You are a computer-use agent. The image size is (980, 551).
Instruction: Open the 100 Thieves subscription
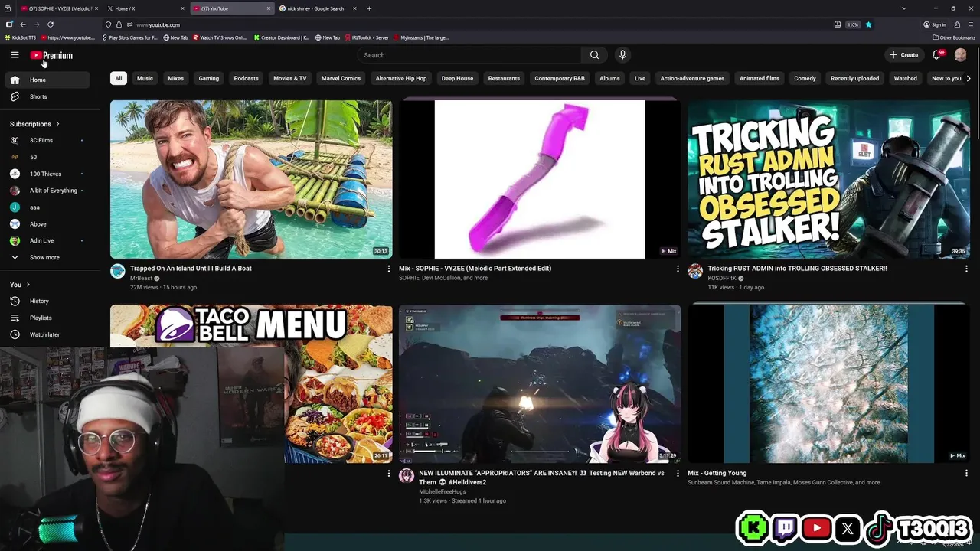click(x=47, y=174)
